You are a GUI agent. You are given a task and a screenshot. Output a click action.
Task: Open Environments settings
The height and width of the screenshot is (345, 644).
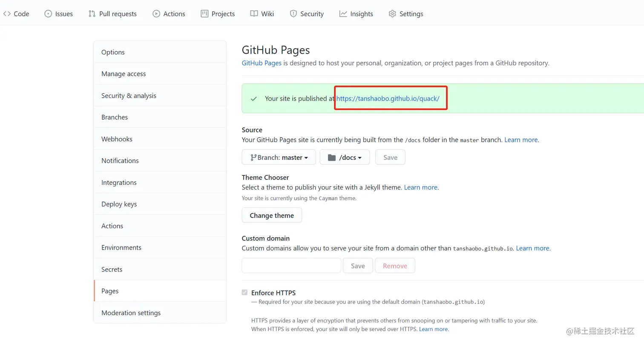tap(160, 247)
